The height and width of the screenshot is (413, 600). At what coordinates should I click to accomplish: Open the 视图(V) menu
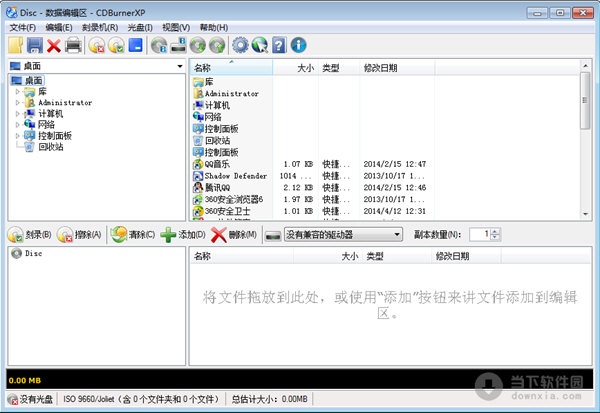[176, 28]
